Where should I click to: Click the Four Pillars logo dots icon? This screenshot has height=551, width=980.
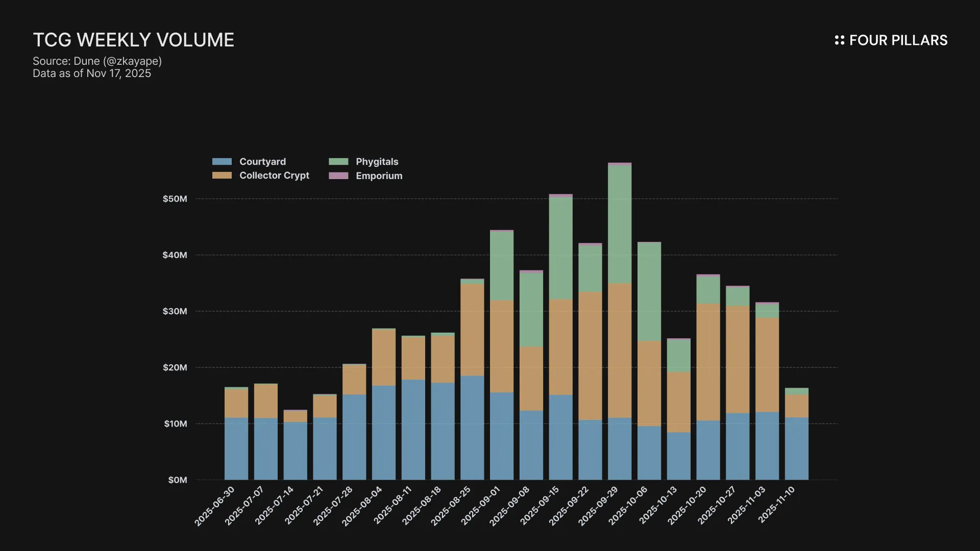[839, 40]
